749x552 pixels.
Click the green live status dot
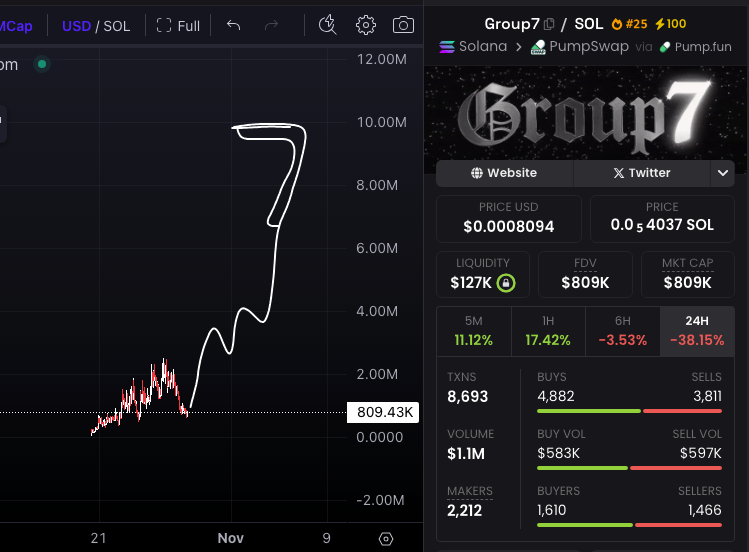[42, 64]
